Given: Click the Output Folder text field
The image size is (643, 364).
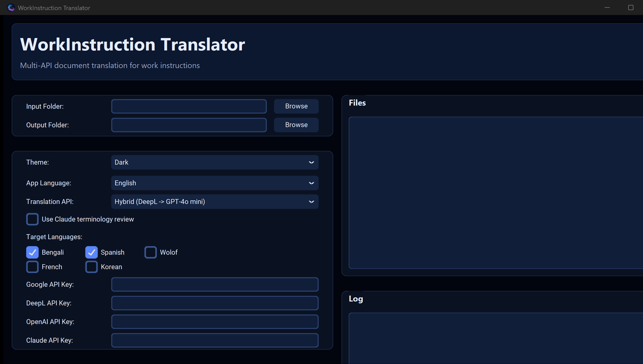Looking at the screenshot, I should point(189,125).
